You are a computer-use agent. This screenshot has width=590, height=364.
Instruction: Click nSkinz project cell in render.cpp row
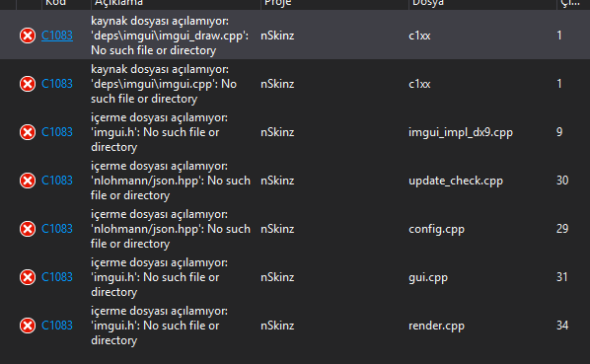point(277,326)
